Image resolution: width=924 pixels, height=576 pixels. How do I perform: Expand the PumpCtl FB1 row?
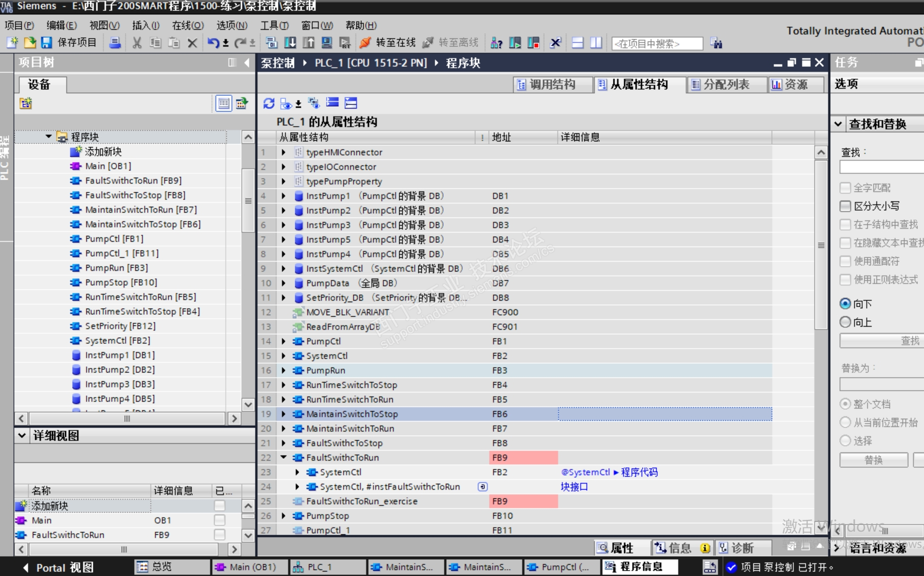pyautogui.click(x=284, y=341)
